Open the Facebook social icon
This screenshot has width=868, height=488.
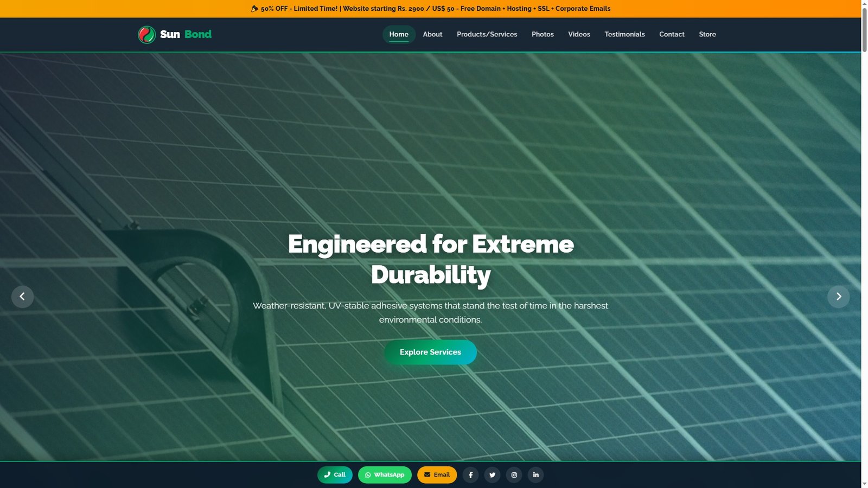470,475
